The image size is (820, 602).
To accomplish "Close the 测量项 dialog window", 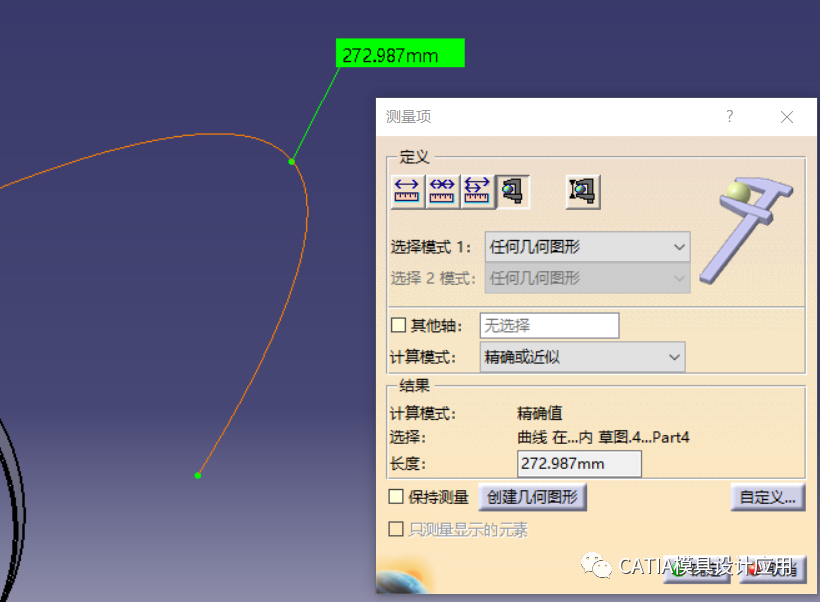I will click(x=787, y=117).
